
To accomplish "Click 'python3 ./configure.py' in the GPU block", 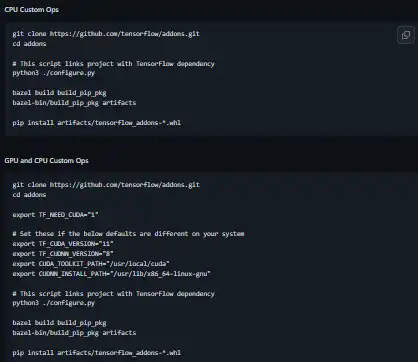I will [x=54, y=303].
